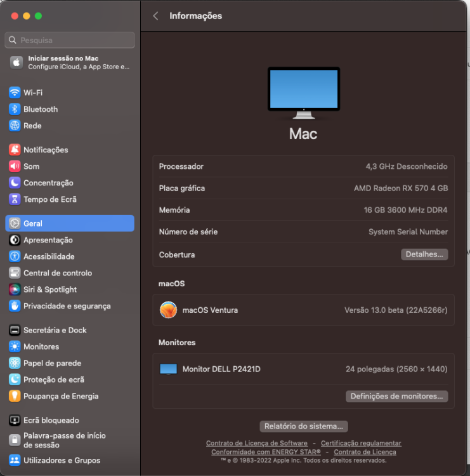Click the Mac name title
470x476 pixels.
(x=303, y=133)
